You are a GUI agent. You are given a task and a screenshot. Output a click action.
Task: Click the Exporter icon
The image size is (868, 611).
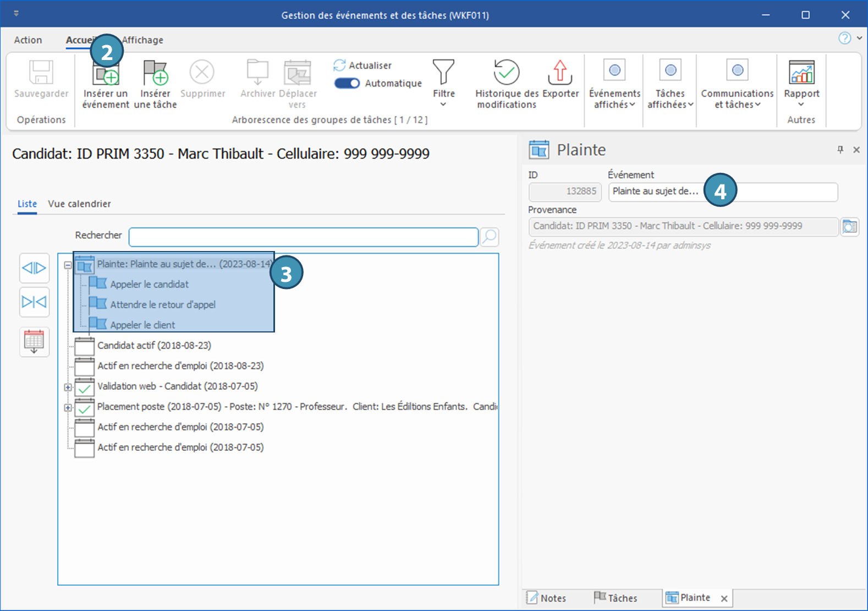click(x=560, y=73)
